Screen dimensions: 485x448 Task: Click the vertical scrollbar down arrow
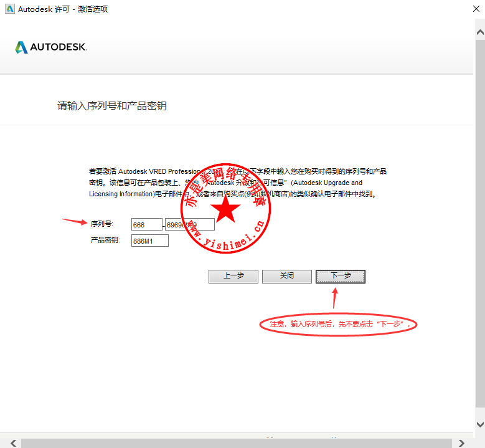tap(480, 424)
